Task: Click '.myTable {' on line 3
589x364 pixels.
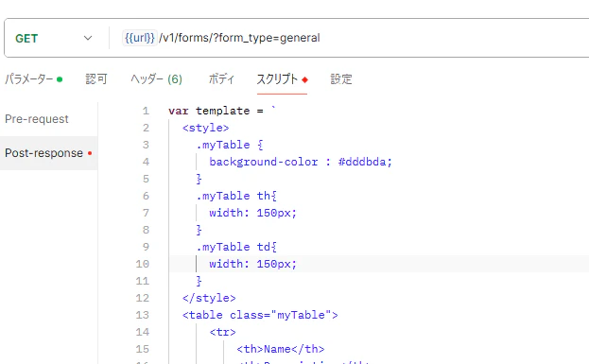Action: click(x=230, y=145)
